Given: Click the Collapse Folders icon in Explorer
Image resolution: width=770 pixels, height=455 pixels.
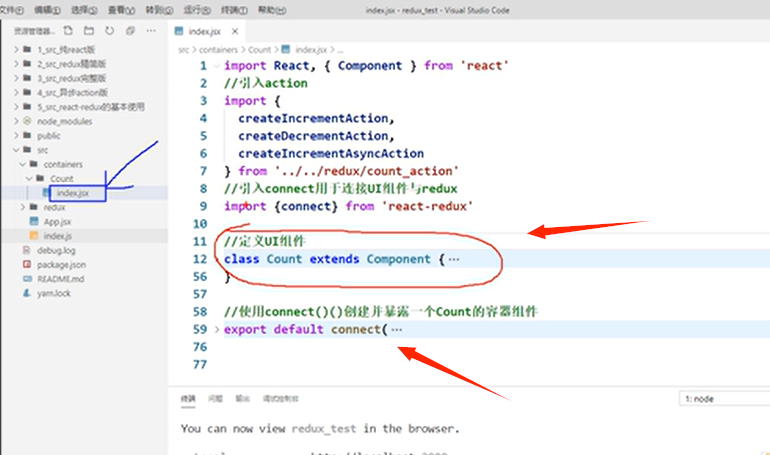Looking at the screenshot, I should (x=130, y=31).
